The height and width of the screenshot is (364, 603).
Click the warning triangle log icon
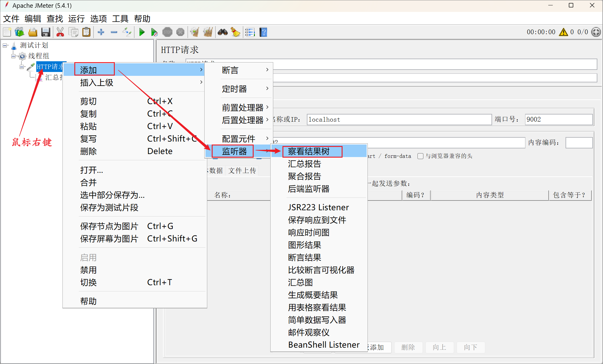[563, 32]
